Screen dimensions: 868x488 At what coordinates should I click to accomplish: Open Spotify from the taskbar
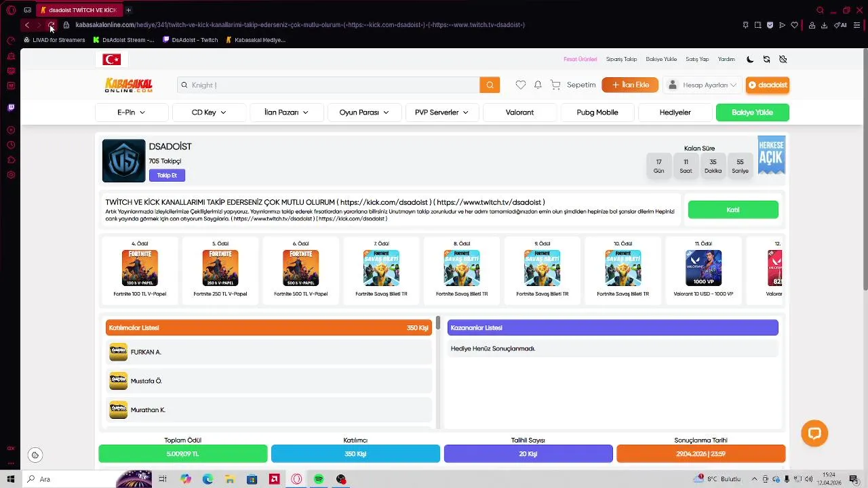[x=319, y=479]
